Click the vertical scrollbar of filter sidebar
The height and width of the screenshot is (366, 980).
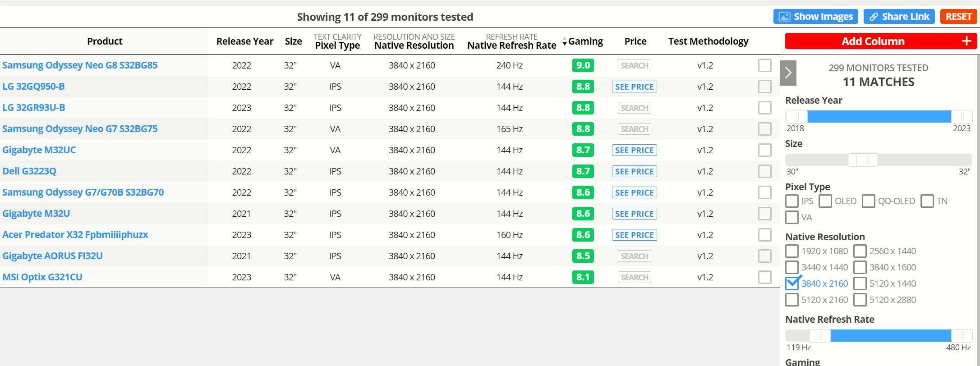coord(978,210)
